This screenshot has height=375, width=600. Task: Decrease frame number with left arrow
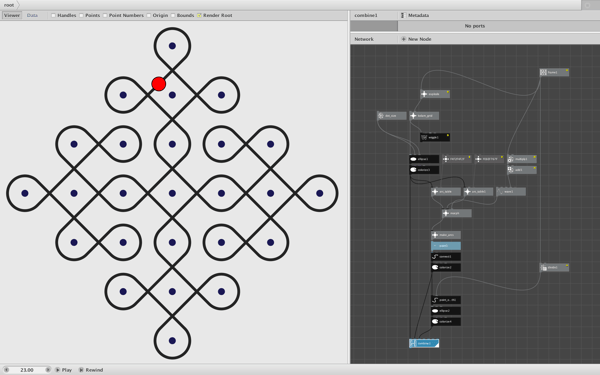(6, 370)
